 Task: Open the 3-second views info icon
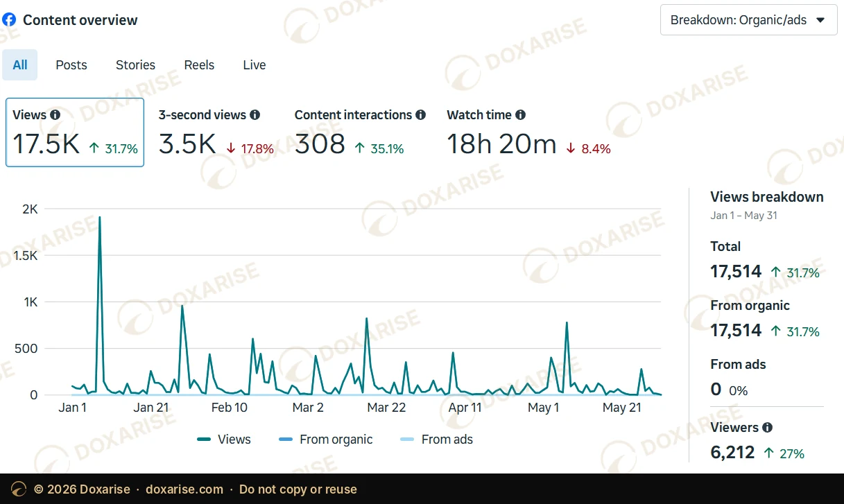[x=255, y=115]
